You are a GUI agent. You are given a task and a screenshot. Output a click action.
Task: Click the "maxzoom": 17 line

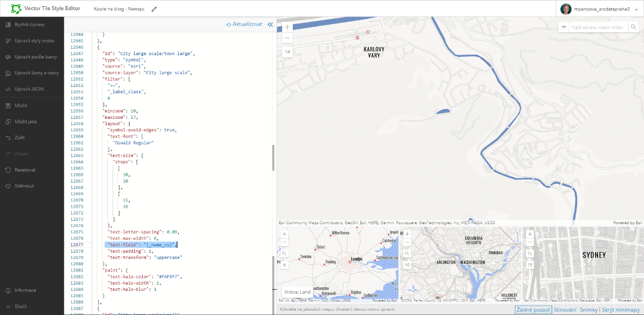120,117
